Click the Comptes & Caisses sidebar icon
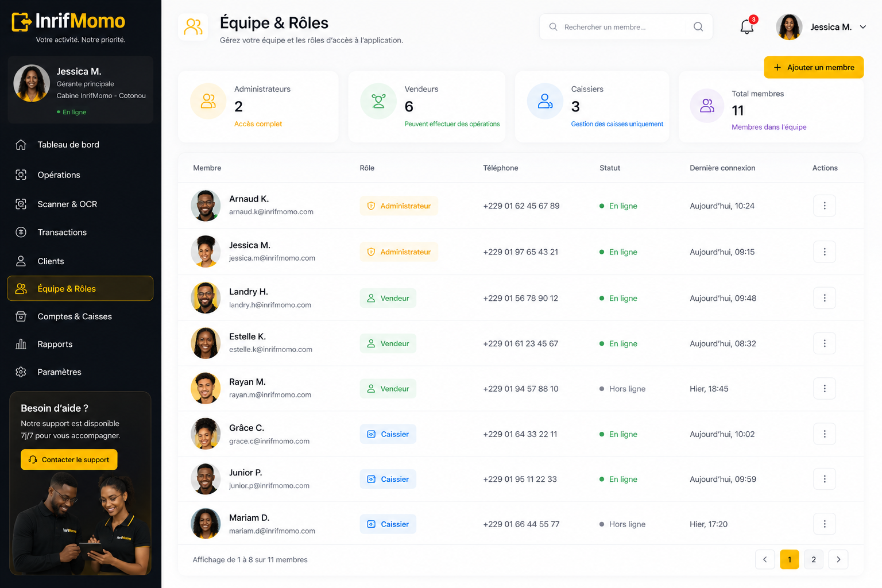Image resolution: width=882 pixels, height=588 pixels. tap(21, 316)
